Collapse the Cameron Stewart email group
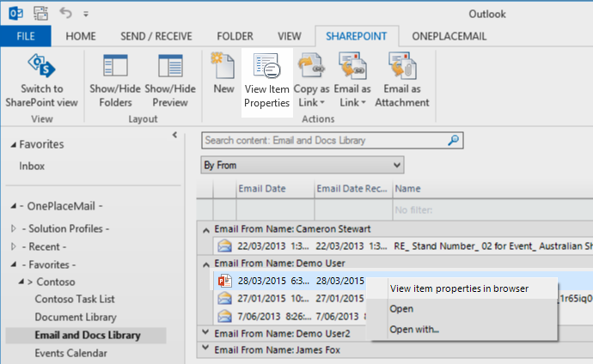The image size is (593, 364). 205,229
